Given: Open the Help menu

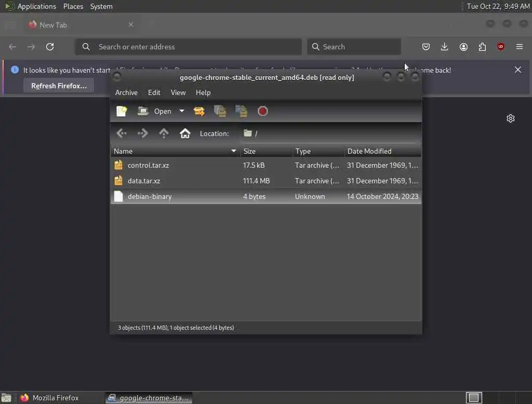Looking at the screenshot, I should click(203, 92).
